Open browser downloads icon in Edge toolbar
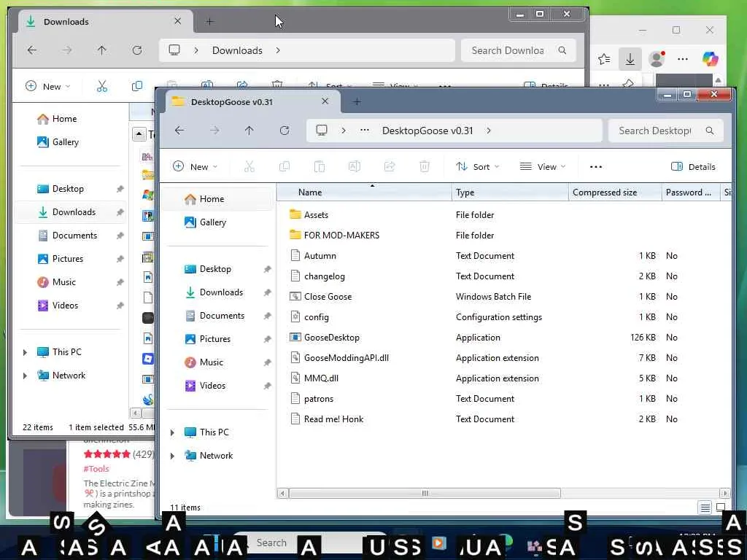Image resolution: width=747 pixels, height=560 pixels. click(630, 59)
